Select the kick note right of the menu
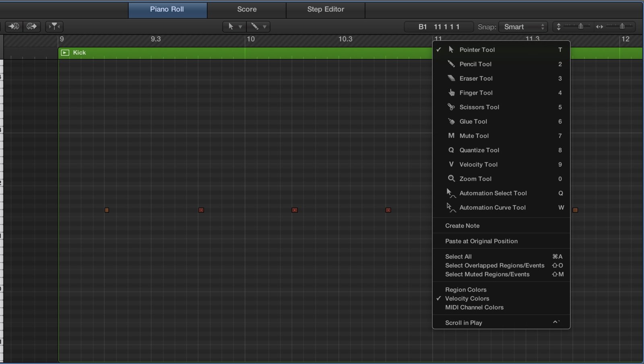644x364 pixels. [575, 210]
